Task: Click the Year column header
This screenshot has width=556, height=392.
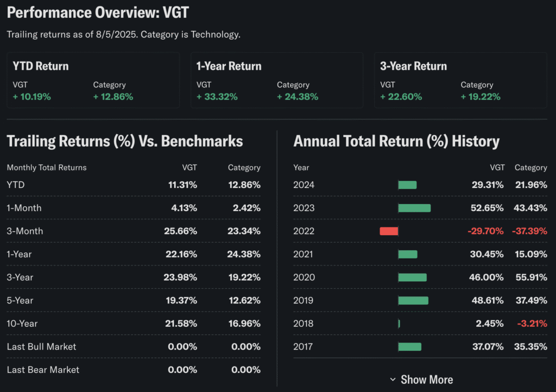Action: 301,168
